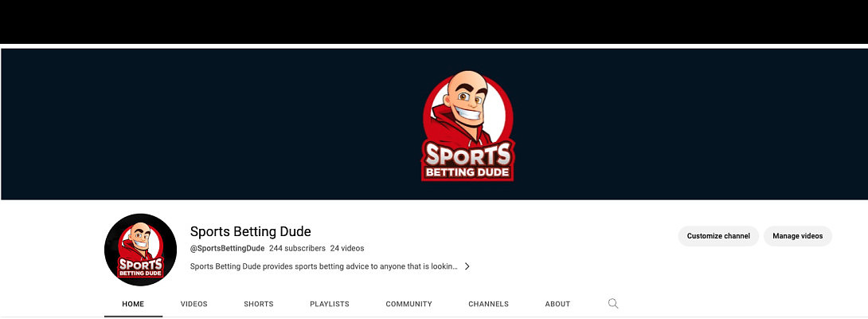
Task: Click the 244 subscribers count
Action: 297,249
